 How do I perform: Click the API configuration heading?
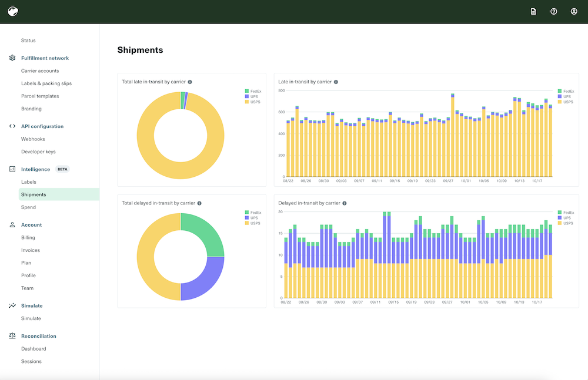tap(42, 126)
